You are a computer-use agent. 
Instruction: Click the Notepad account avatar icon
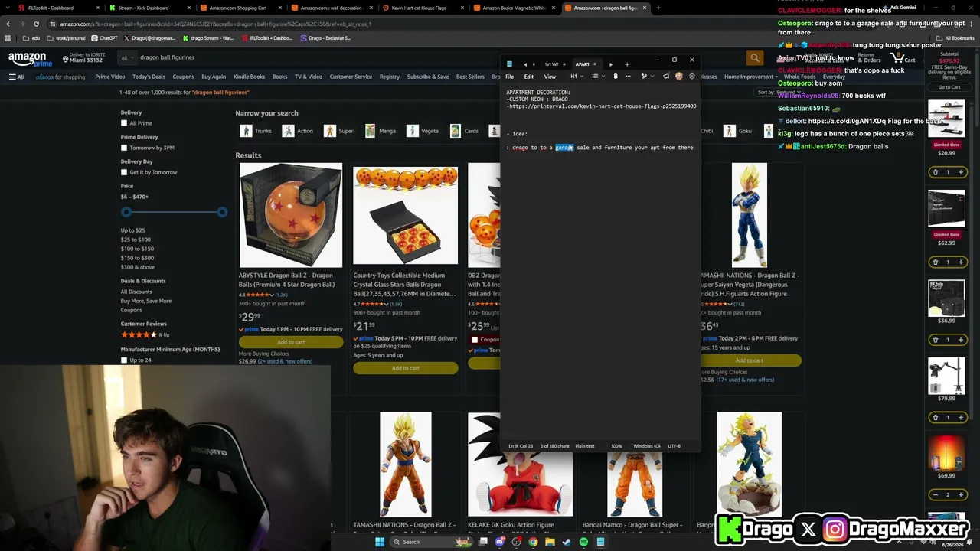pos(679,77)
